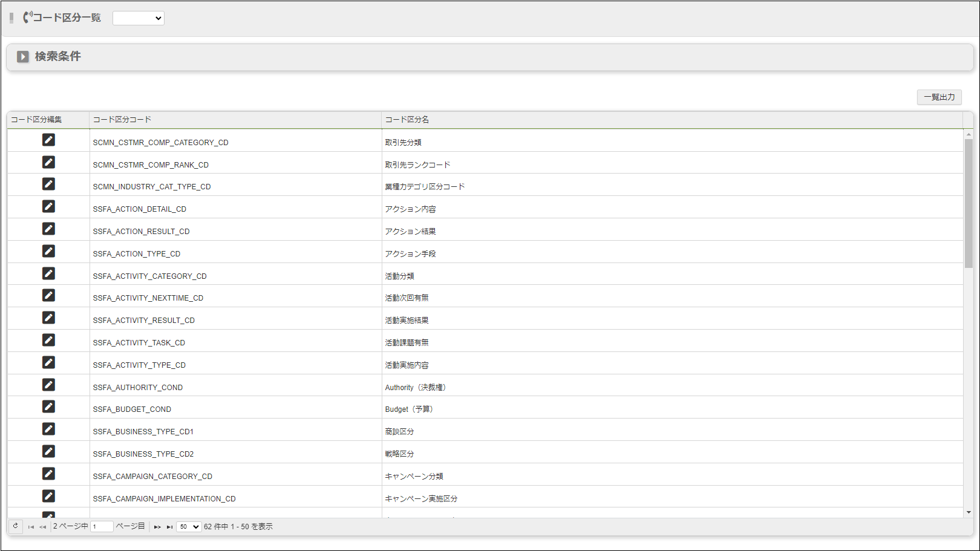
Task: Edit the SSFA_ACTION_TYPE_CD row
Action: (x=48, y=251)
